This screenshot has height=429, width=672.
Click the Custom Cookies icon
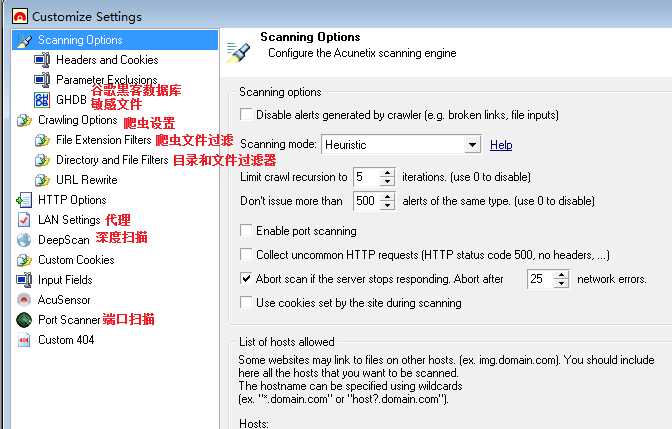click(24, 260)
